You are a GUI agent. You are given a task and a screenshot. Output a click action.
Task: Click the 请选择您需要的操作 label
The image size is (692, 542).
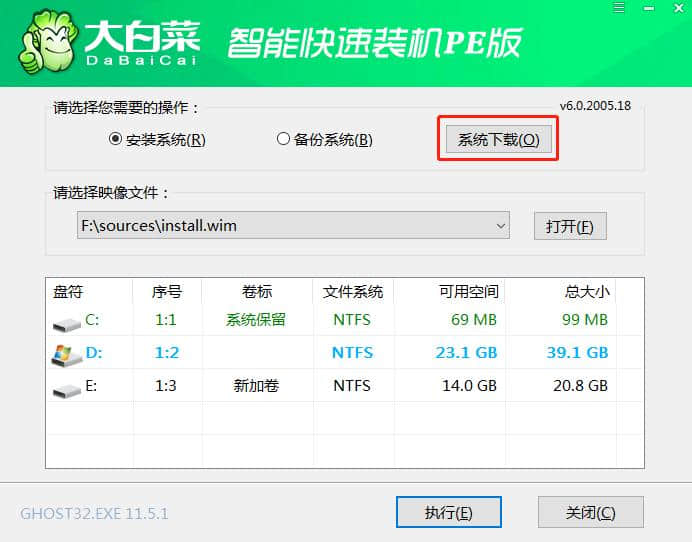126,108
